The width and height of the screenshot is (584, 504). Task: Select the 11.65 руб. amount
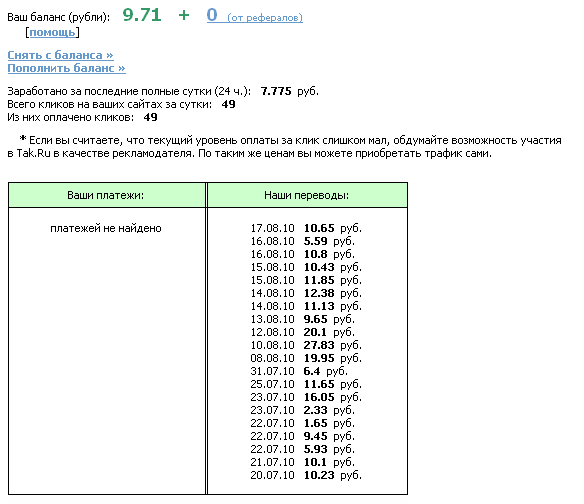coord(333,384)
